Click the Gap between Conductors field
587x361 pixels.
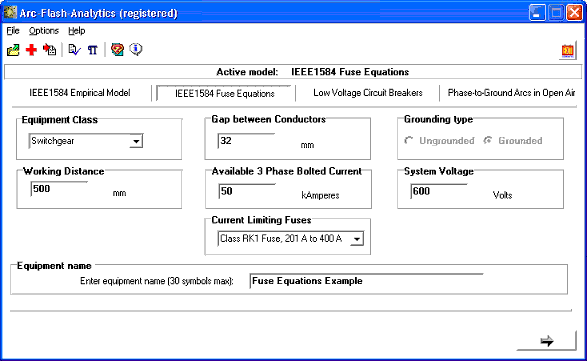click(x=246, y=141)
